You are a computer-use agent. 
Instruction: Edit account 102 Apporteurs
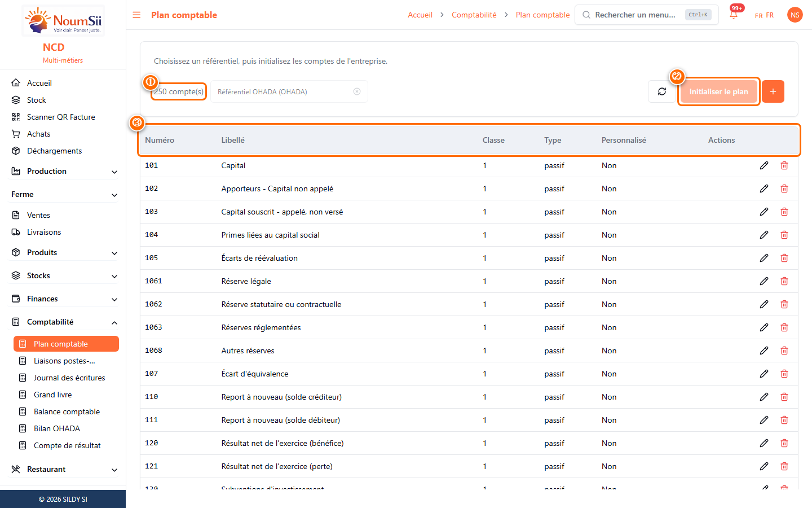click(764, 189)
